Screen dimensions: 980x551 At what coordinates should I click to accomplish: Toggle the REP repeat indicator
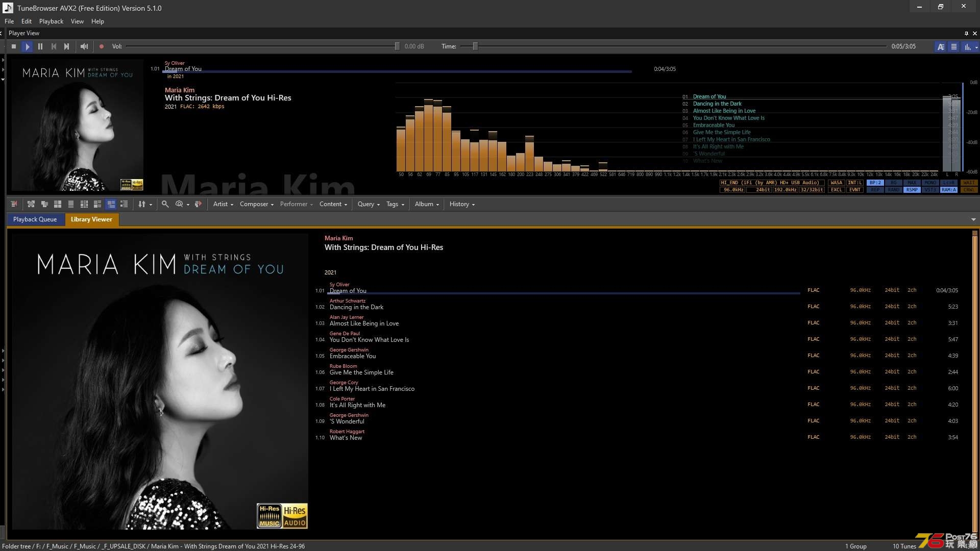click(875, 190)
